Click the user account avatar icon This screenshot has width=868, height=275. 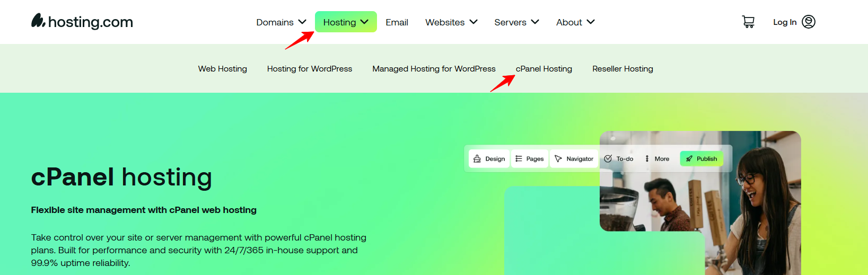point(809,22)
